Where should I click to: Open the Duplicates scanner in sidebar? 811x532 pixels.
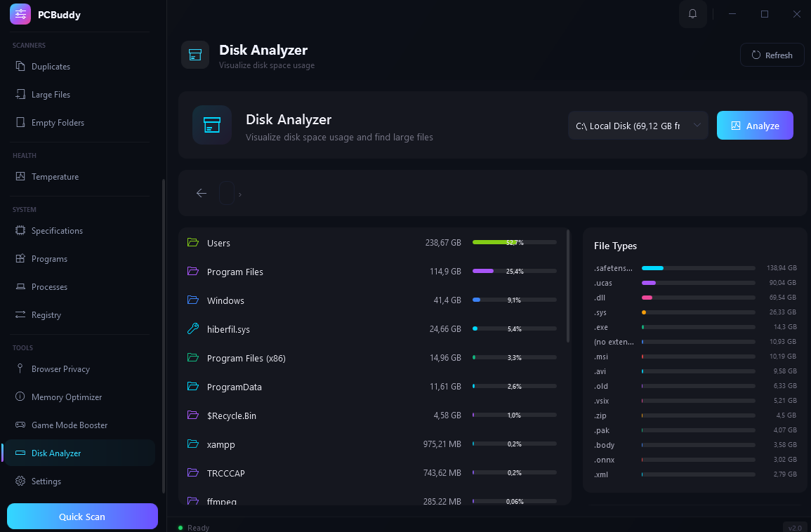pyautogui.click(x=51, y=66)
